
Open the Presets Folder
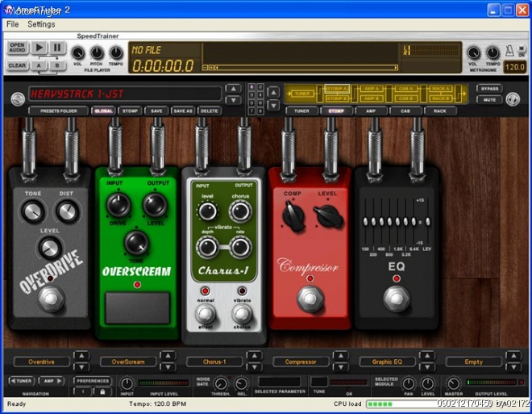58,111
